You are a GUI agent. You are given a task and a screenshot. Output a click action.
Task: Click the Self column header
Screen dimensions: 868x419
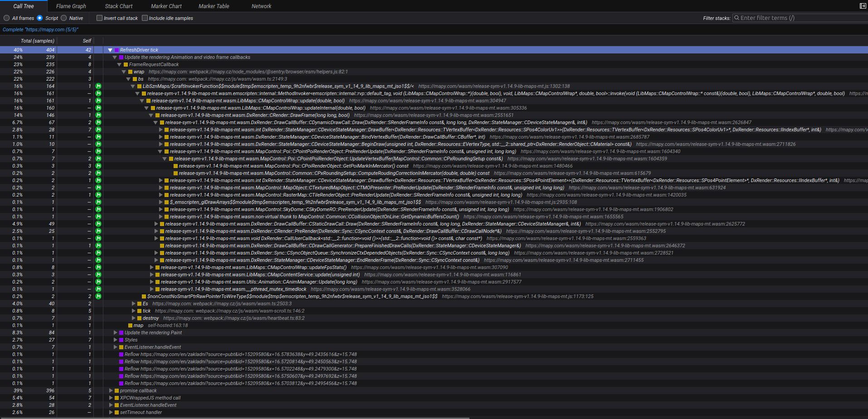pyautogui.click(x=87, y=41)
